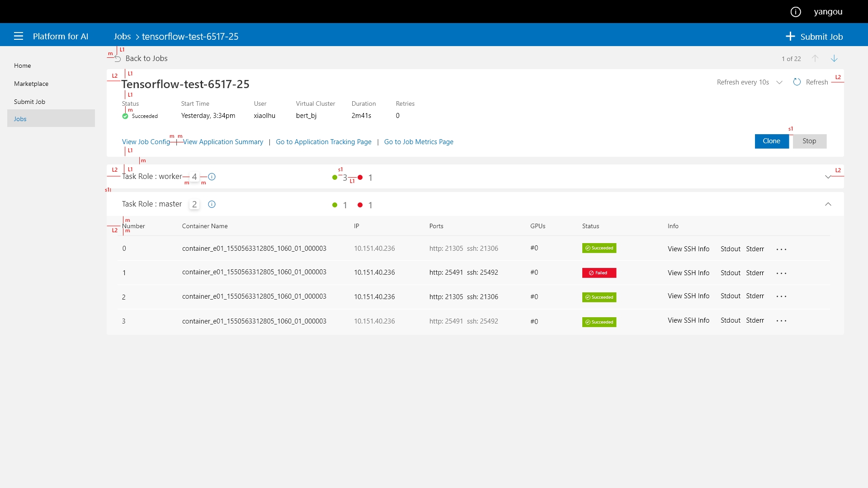Click Submit Job in the top bar
Viewport: 868px width, 488px height.
[x=815, y=36]
